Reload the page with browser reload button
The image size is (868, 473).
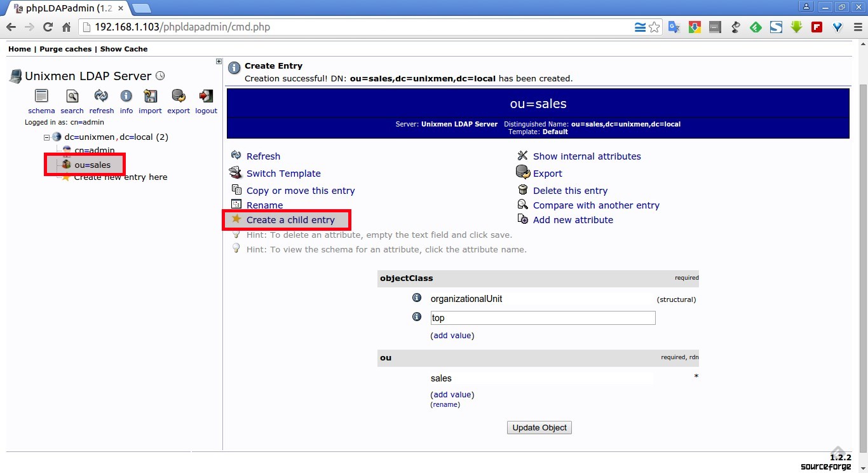click(48, 27)
